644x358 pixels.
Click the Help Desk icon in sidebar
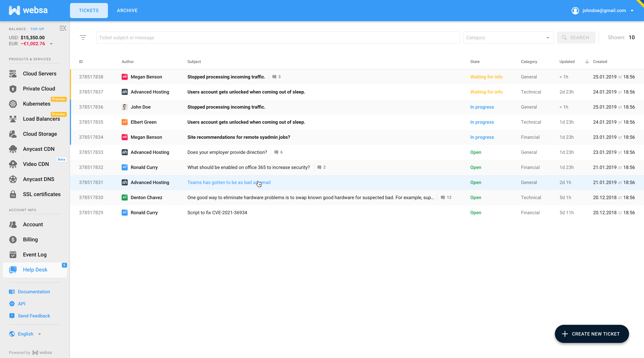click(13, 269)
